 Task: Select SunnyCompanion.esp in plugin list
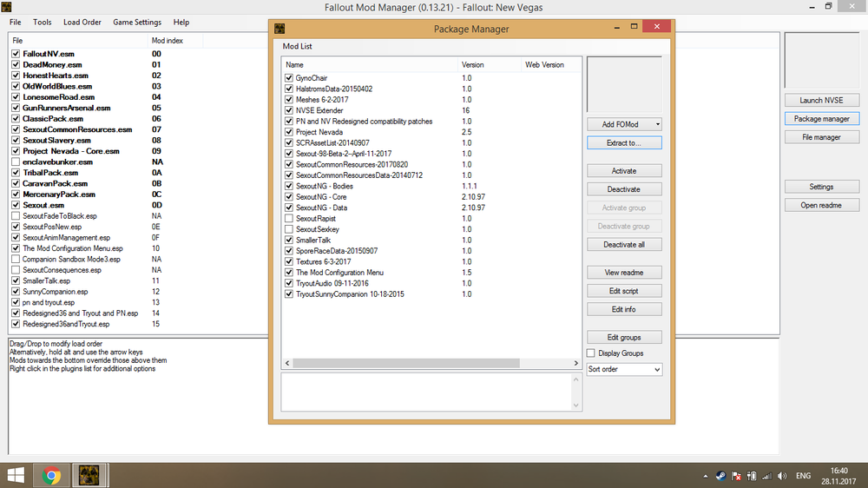pos(56,292)
